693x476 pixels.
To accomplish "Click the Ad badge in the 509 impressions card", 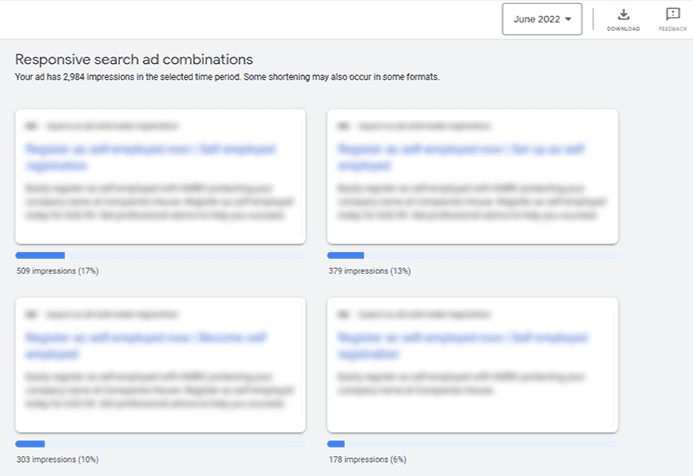I will click(31, 127).
